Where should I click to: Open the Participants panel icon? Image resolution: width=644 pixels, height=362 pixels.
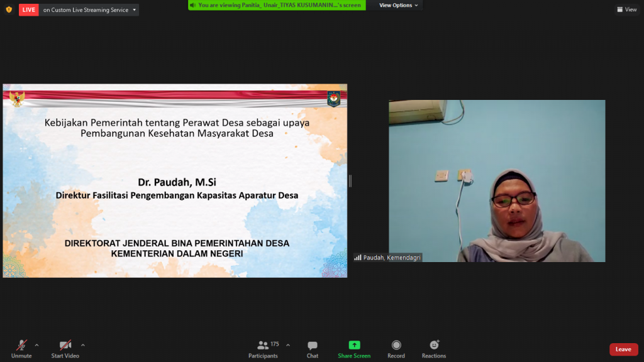[x=263, y=345]
